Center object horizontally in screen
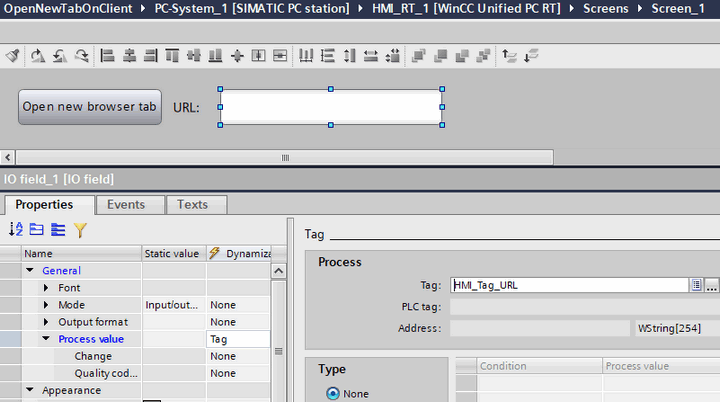 point(259,56)
